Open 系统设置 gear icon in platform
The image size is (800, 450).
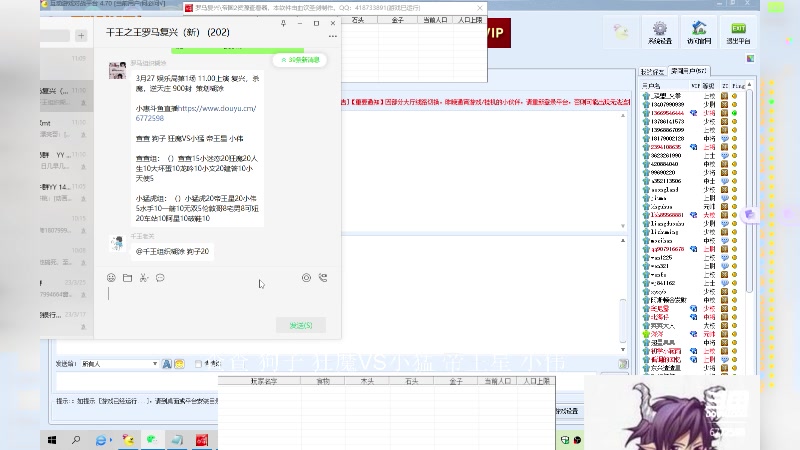660,33
